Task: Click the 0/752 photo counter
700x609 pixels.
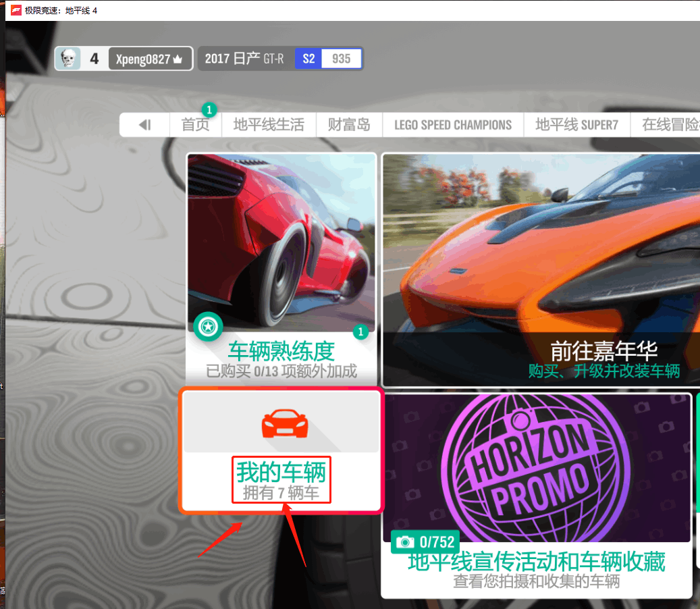Action: coord(437,542)
